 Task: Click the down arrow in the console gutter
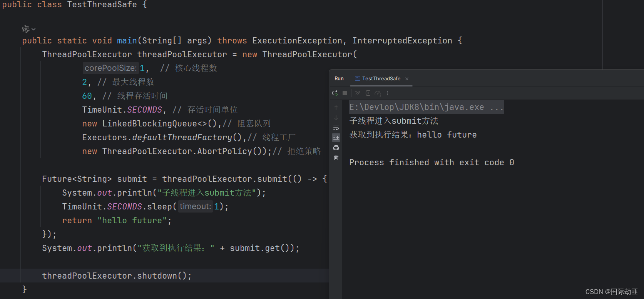(x=336, y=118)
